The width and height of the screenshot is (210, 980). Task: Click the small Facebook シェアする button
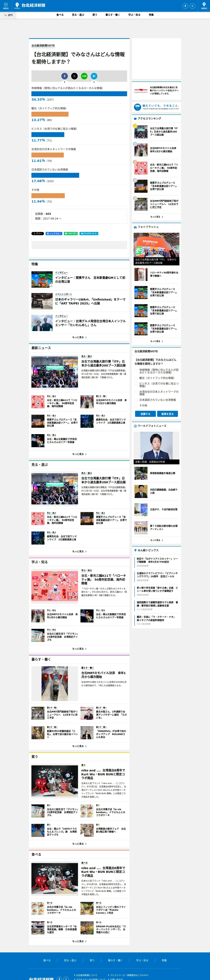coord(54,234)
